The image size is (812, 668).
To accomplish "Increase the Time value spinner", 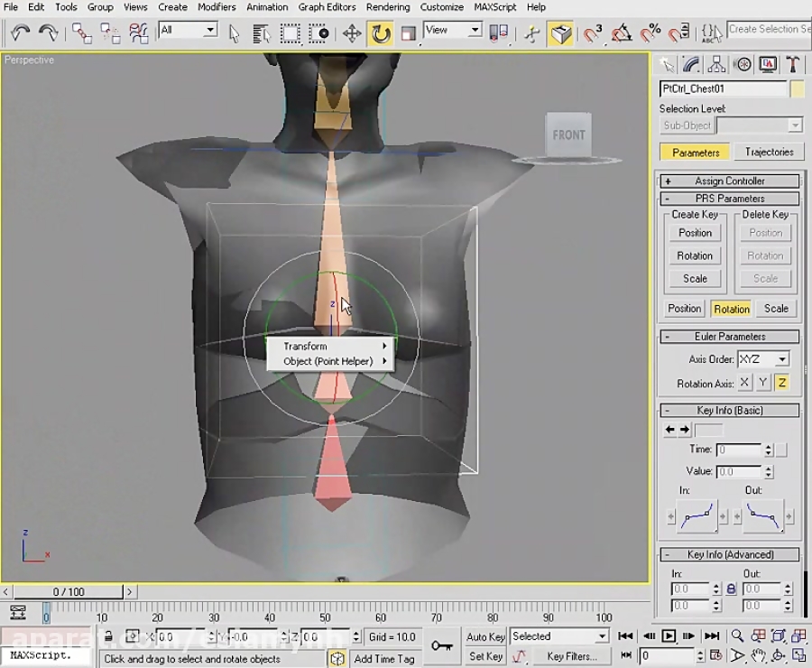I will pyautogui.click(x=769, y=446).
